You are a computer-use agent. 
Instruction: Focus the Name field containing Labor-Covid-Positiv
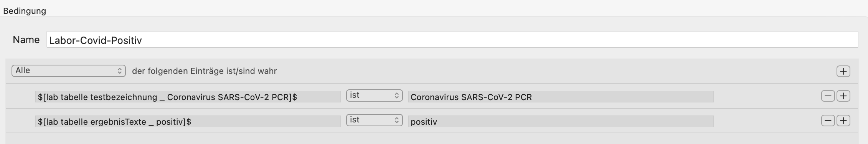(x=452, y=40)
